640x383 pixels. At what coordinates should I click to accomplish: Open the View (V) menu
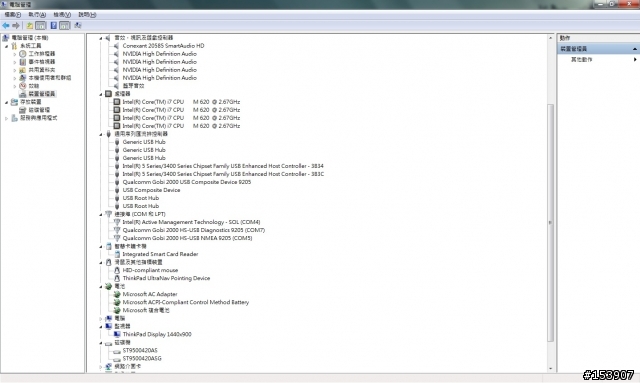click(x=62, y=15)
